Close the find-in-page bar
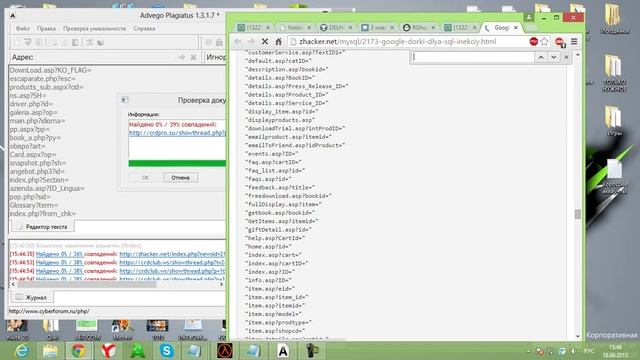 [x=566, y=57]
